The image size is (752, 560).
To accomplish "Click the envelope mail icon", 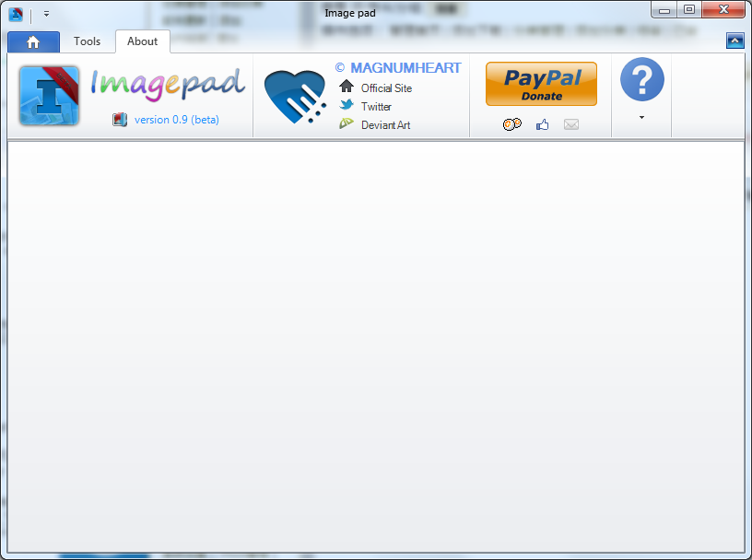I will click(x=571, y=124).
